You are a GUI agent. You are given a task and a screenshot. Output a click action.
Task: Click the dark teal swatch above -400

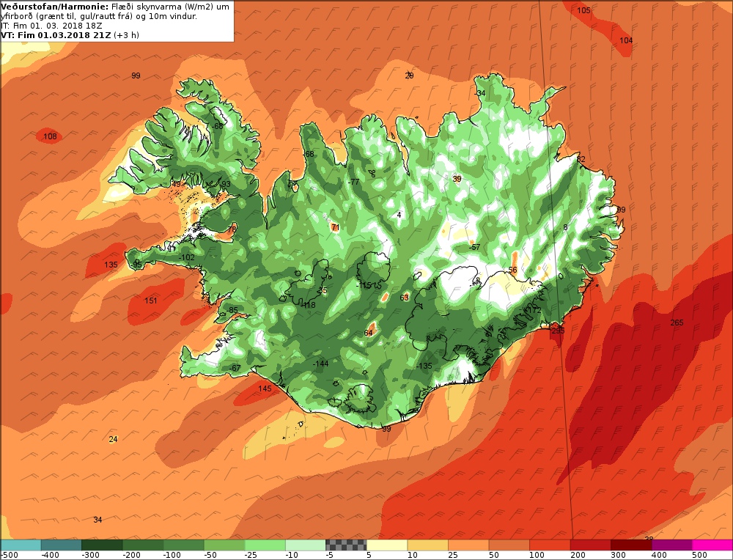[62, 545]
